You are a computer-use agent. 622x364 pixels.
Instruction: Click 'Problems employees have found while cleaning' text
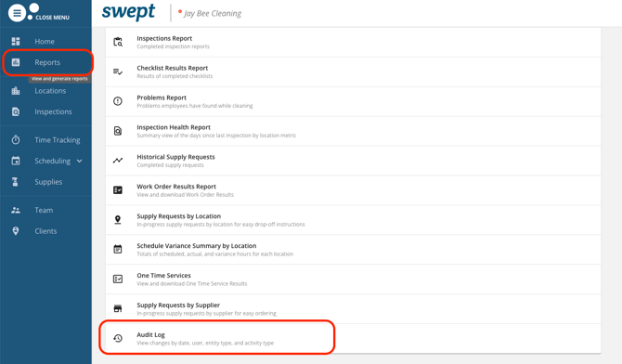click(x=195, y=106)
